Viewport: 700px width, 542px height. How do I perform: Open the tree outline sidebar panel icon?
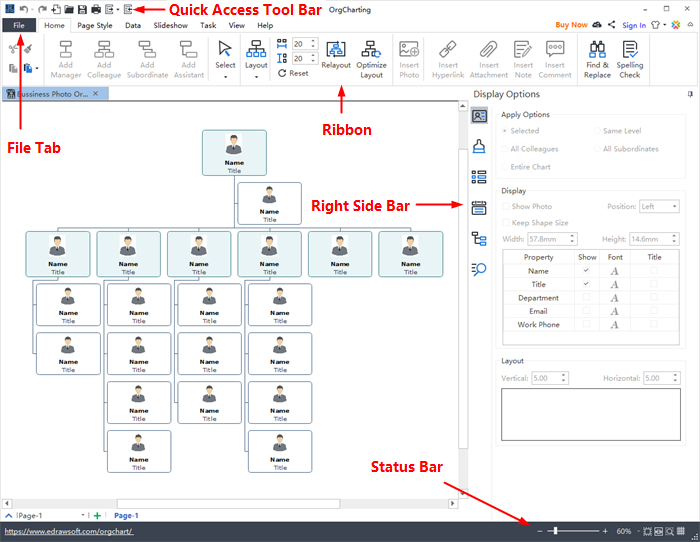pos(479,238)
